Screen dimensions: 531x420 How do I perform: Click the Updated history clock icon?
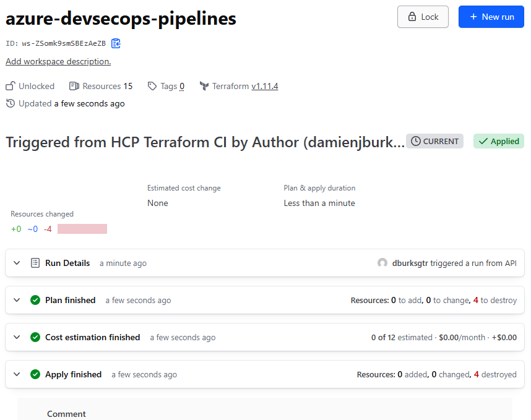click(x=11, y=103)
